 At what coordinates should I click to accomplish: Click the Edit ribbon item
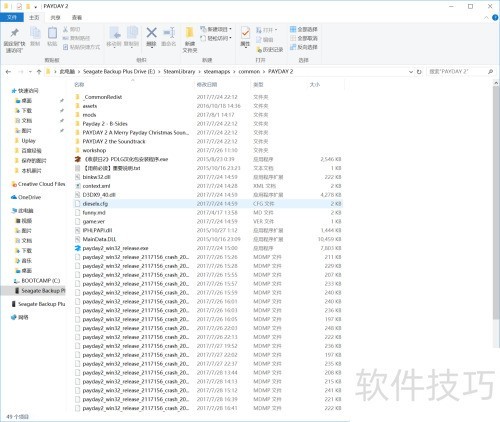point(265,40)
